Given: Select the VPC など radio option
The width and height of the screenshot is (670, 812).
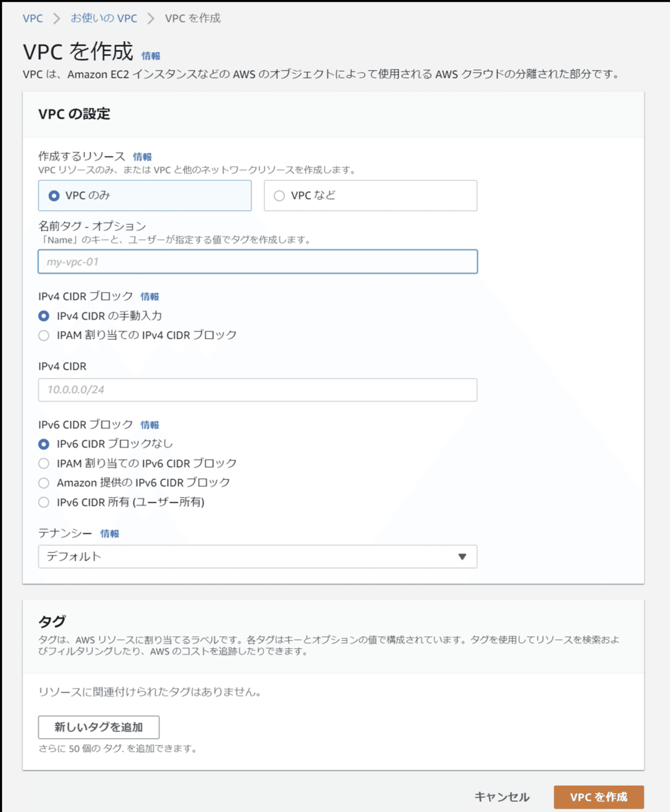Looking at the screenshot, I should pos(370,195).
